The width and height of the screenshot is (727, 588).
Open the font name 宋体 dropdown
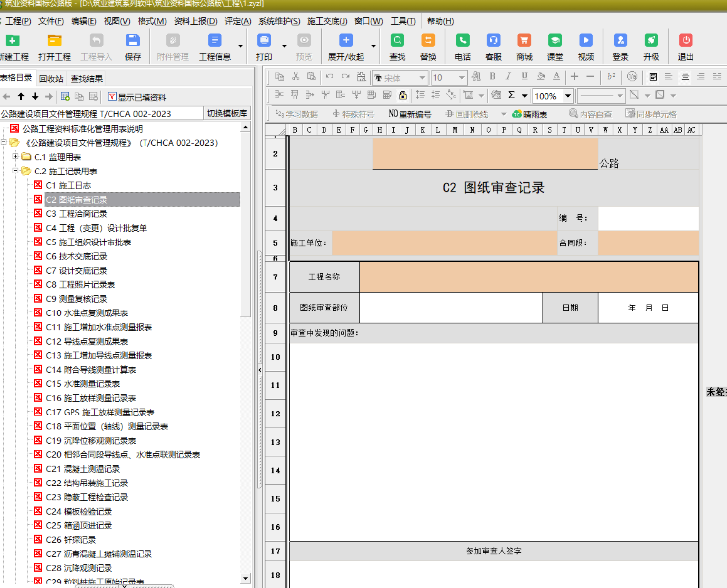click(x=422, y=78)
